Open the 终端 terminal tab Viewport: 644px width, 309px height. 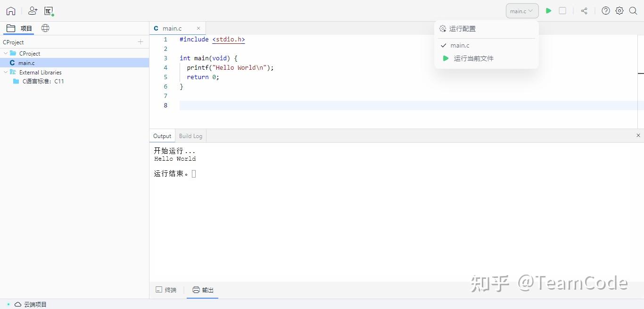[166, 290]
